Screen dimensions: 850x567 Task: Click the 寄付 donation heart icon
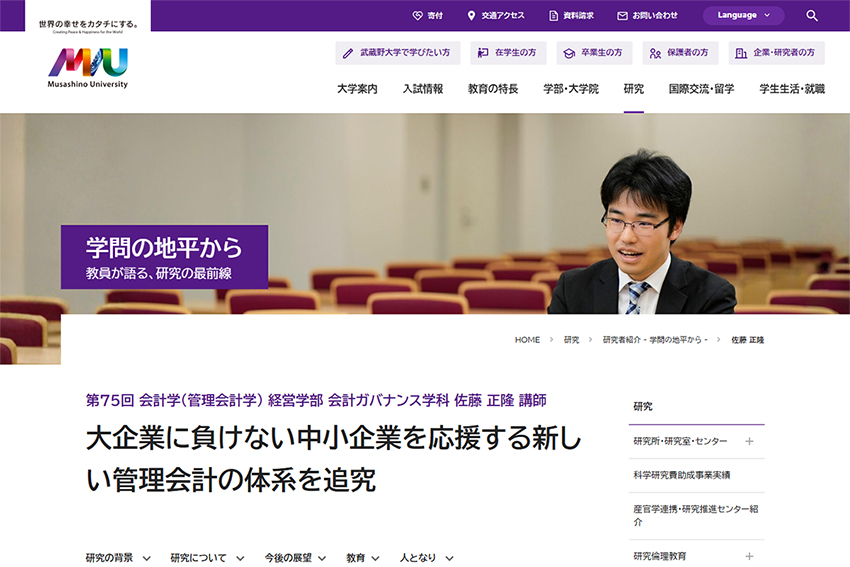click(418, 16)
